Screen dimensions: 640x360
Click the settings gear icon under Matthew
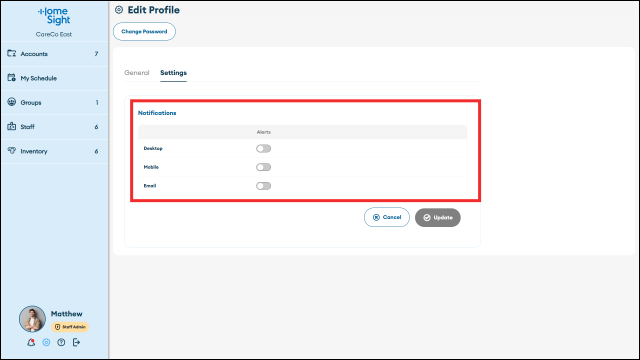pyautogui.click(x=46, y=342)
